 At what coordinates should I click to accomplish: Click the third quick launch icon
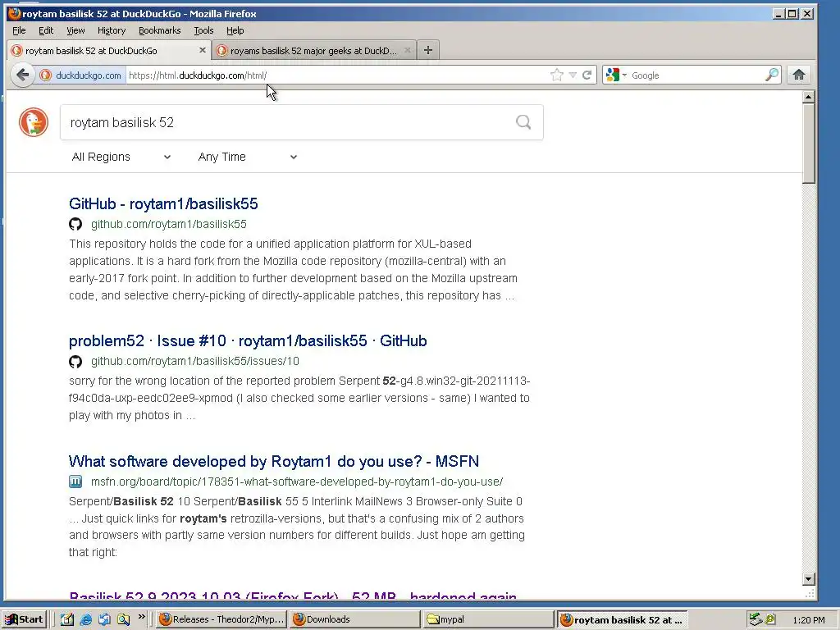coord(104,619)
